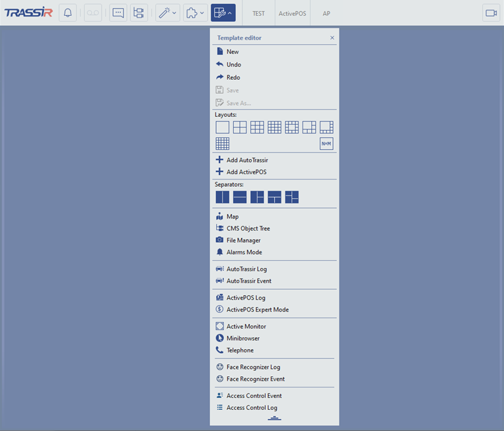Screen dimensions: 504x431
Task: Switch to the TEST template tab
Action: click(258, 13)
